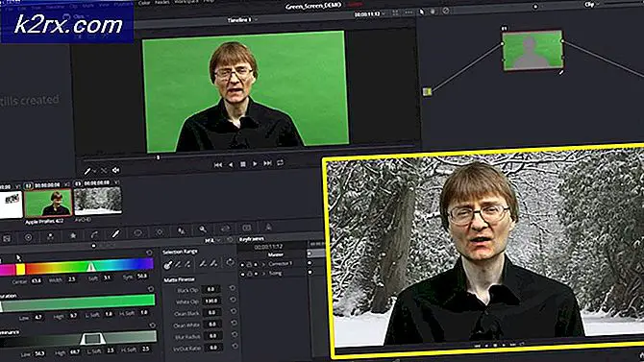Toggle loop playback
644x362 pixels.
pos(280,163)
